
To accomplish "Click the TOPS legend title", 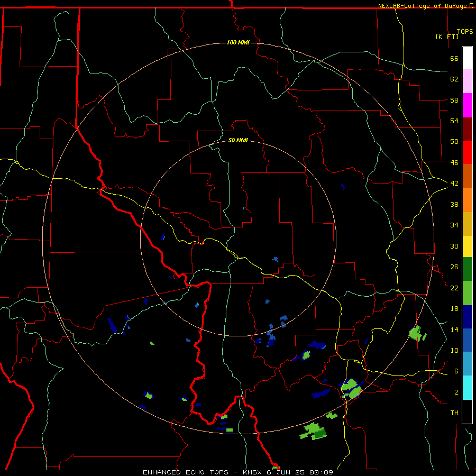I will pyautogui.click(x=465, y=32).
